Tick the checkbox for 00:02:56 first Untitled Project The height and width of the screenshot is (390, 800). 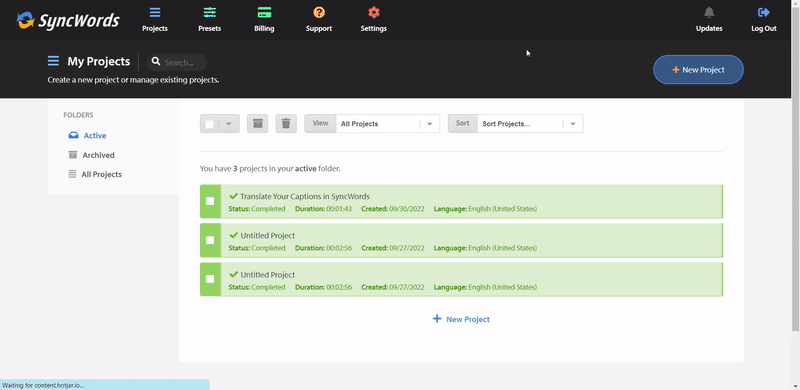[x=210, y=240]
